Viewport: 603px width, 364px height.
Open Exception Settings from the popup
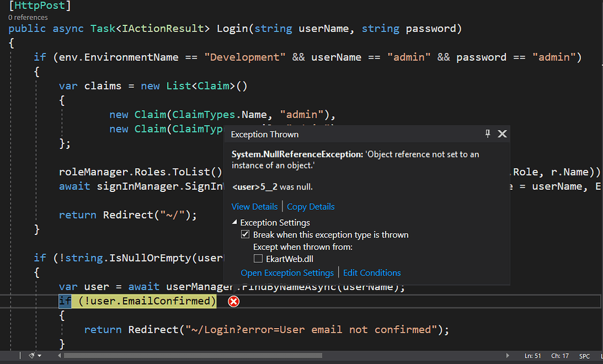click(287, 273)
